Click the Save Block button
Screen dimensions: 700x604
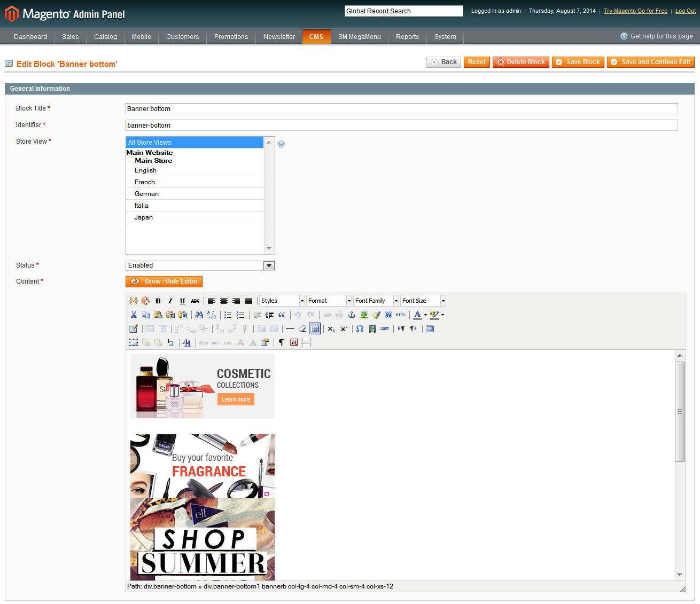(578, 62)
